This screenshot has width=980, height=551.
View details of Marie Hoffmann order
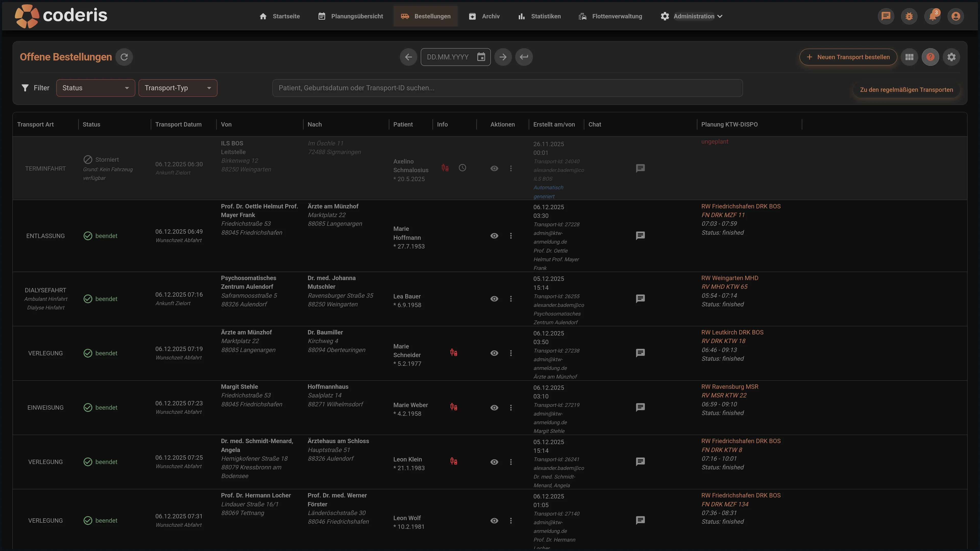494,236
